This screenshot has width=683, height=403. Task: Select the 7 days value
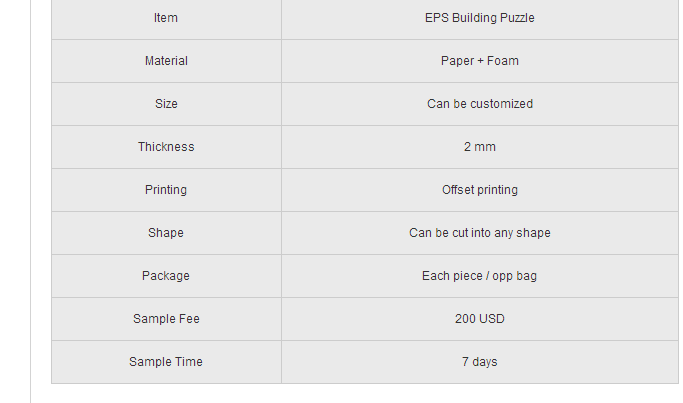pos(480,362)
